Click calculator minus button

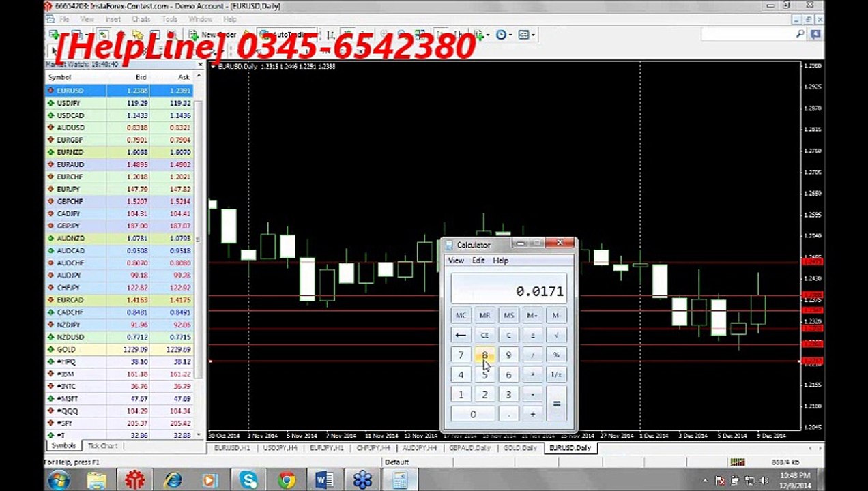pyautogui.click(x=532, y=395)
